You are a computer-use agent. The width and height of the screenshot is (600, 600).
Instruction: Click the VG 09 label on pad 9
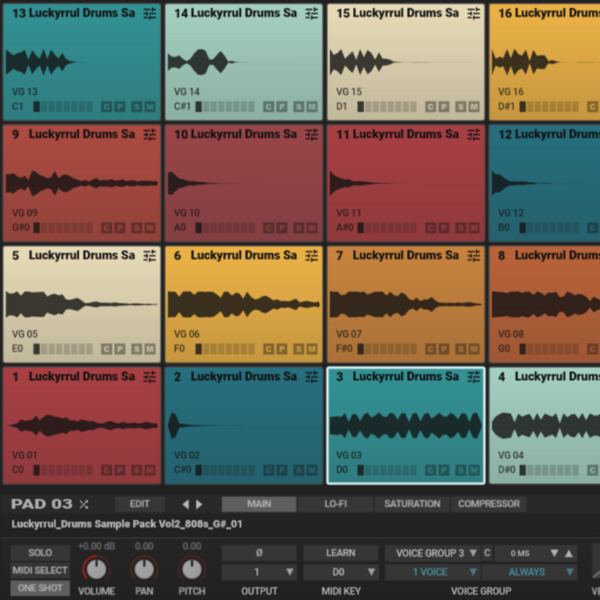click(x=25, y=213)
